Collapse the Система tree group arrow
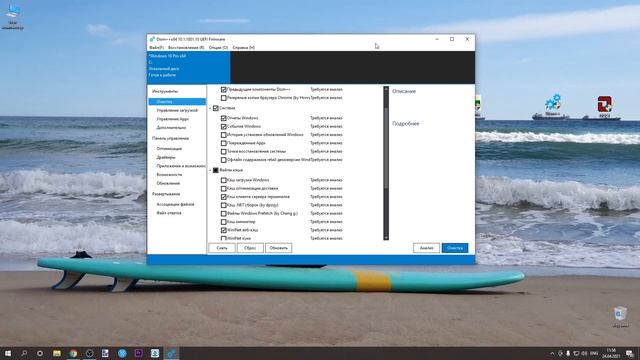640x360 pixels. (211, 108)
